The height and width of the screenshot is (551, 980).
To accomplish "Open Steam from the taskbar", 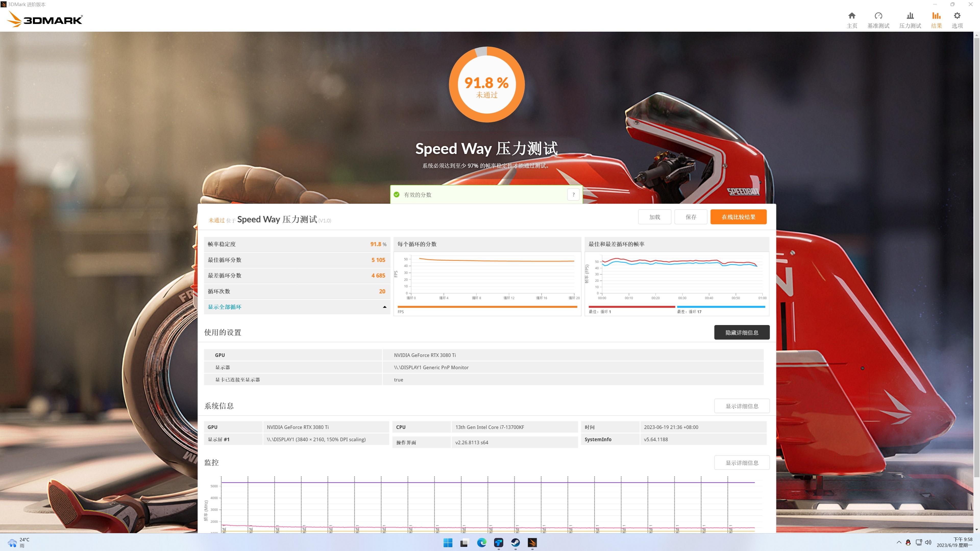I will pos(515,543).
